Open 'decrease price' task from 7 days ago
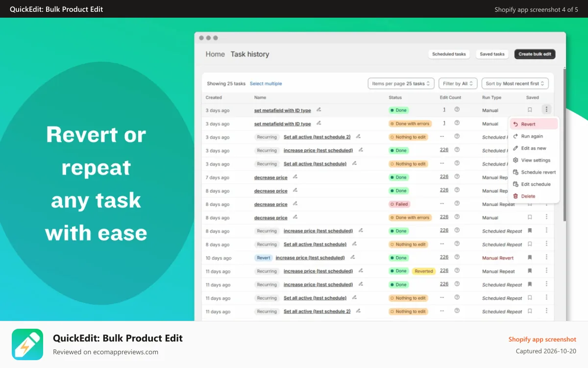The height and width of the screenshot is (368, 588). (x=271, y=177)
